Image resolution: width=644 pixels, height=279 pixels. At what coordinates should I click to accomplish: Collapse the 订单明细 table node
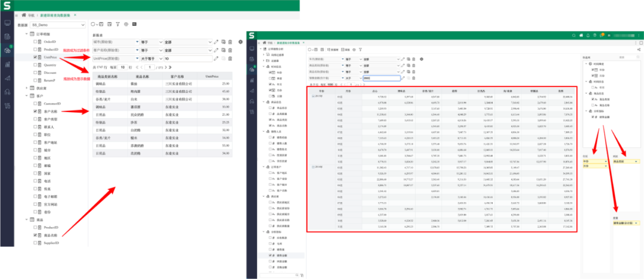[27, 34]
